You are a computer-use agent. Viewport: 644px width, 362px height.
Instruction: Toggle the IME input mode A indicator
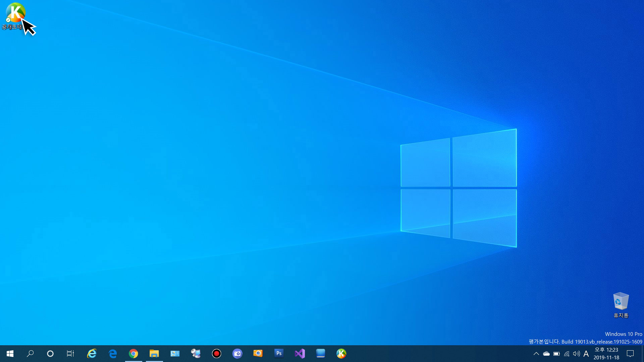click(586, 354)
